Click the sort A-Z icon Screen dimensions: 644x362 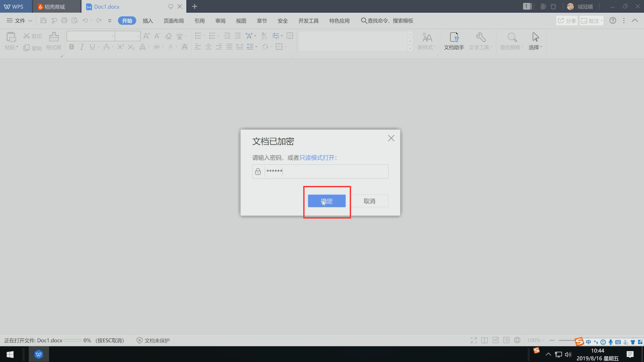point(264,36)
